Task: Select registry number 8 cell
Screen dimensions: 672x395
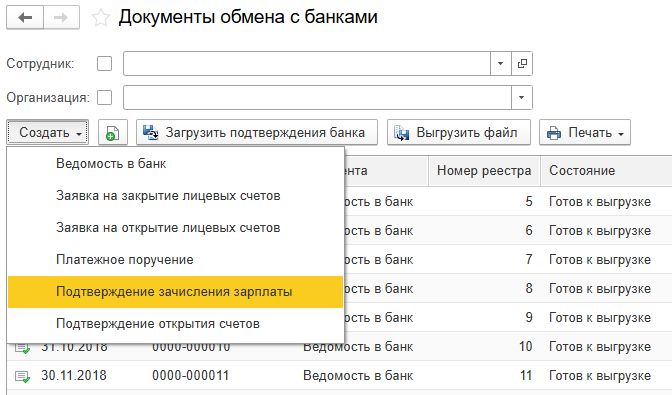Action: [x=529, y=289]
